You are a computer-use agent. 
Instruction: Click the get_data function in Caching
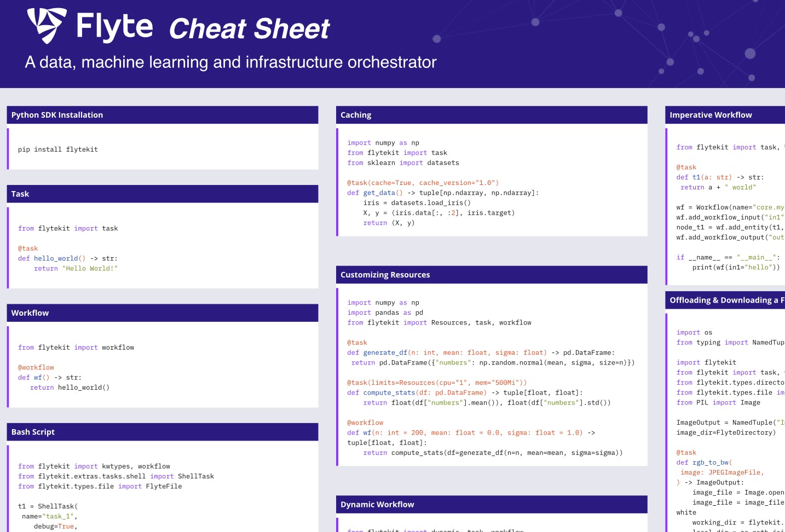379,193
